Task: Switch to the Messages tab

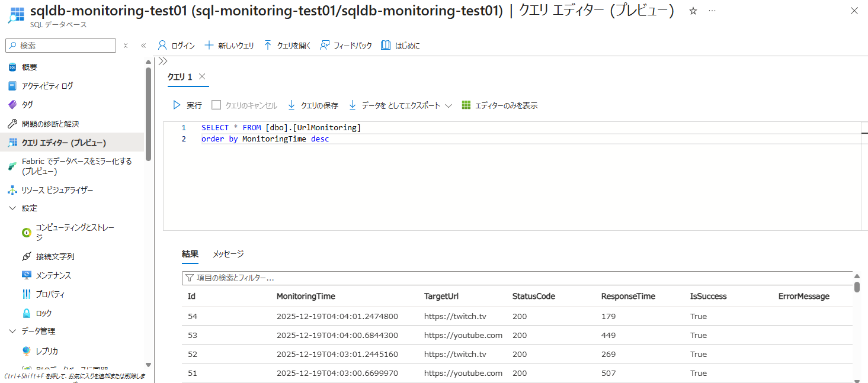Action: 228,254
